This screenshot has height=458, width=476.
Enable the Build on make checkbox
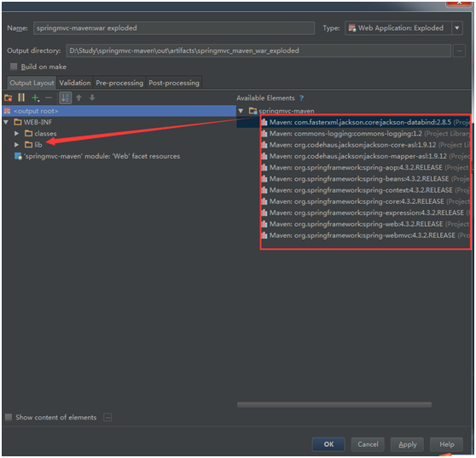[14, 67]
